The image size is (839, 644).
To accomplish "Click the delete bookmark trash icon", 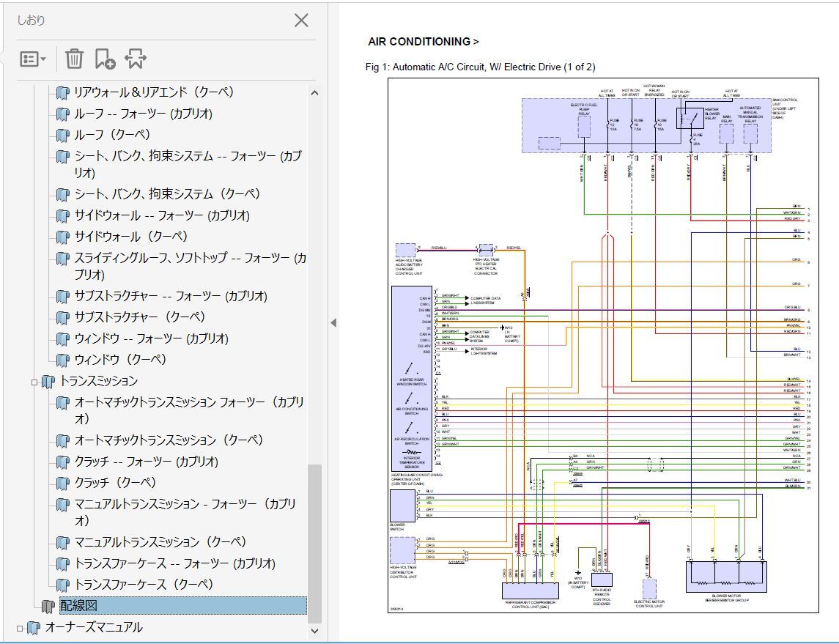I will pyautogui.click(x=74, y=59).
